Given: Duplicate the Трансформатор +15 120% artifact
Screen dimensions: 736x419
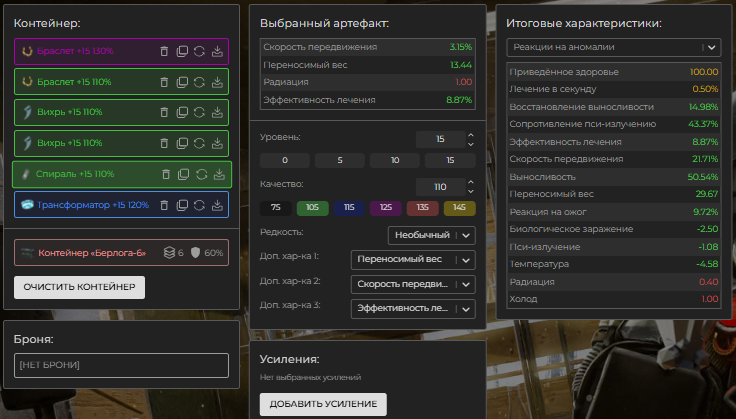Looking at the screenshot, I should tap(182, 205).
